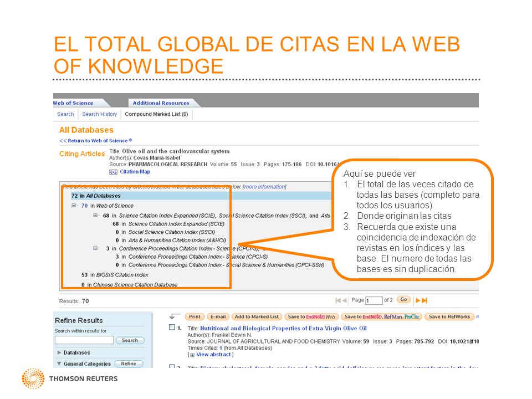Collapse the 70 in Web of Science node
532x399 pixels.
[x=74, y=205]
